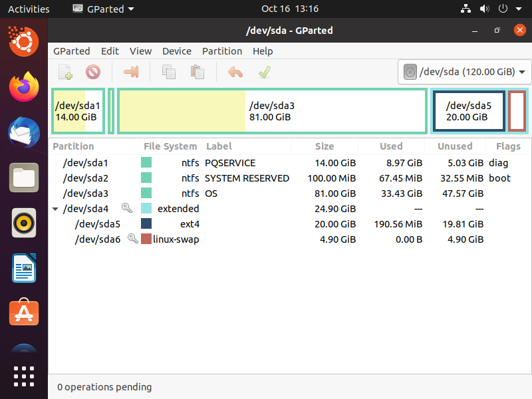The height and width of the screenshot is (399, 532).
Task: Click the Label column header
Action: (x=247, y=146)
